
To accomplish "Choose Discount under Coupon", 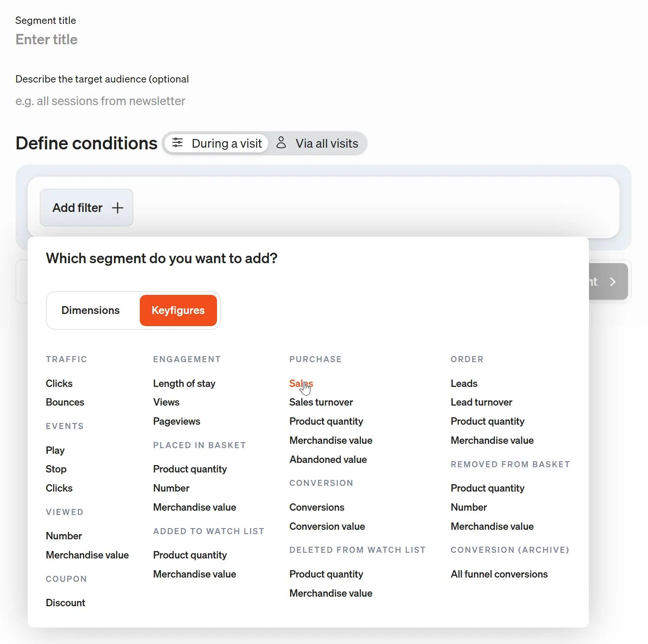I will 66,603.
